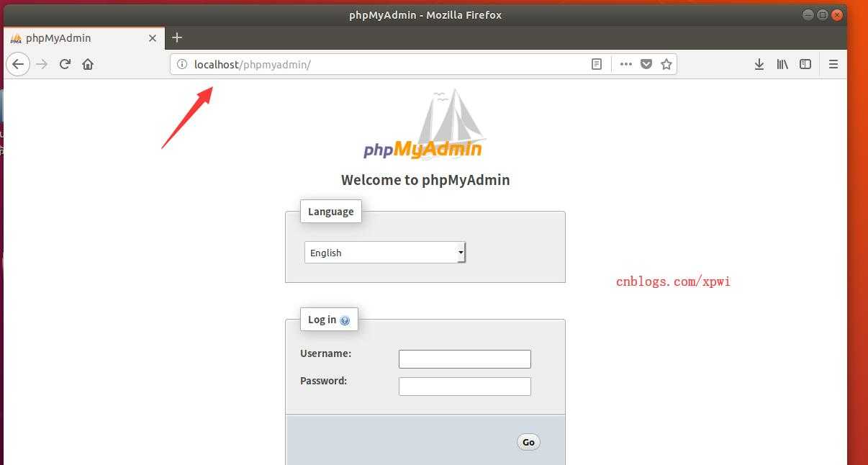Image resolution: width=868 pixels, height=465 pixels.
Task: Toggle reader view icon
Action: pos(597,64)
